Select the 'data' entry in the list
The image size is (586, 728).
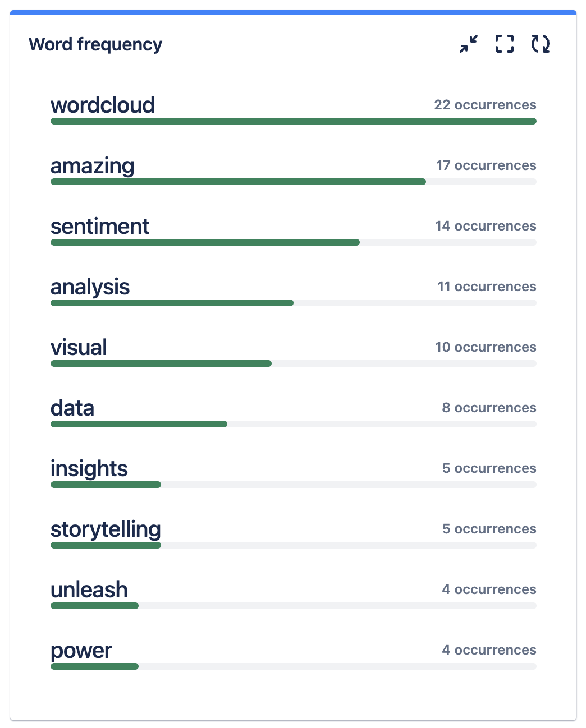(x=72, y=408)
